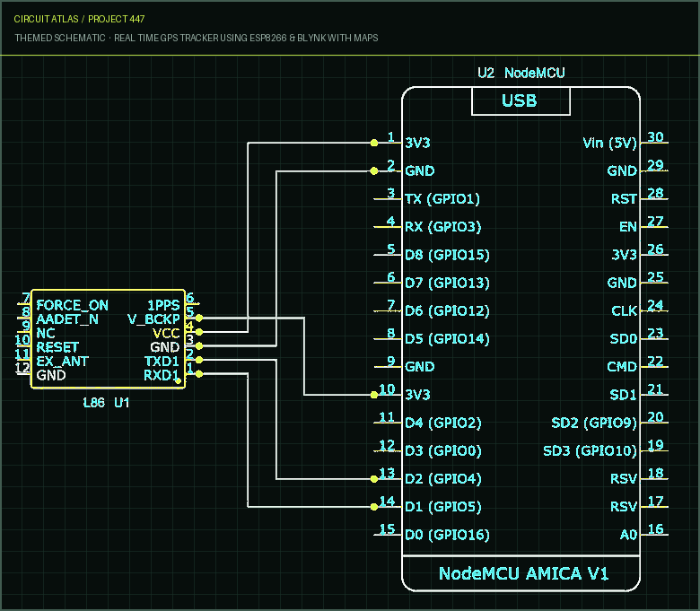Select pin number 30 on NodeMCU

(x=655, y=137)
